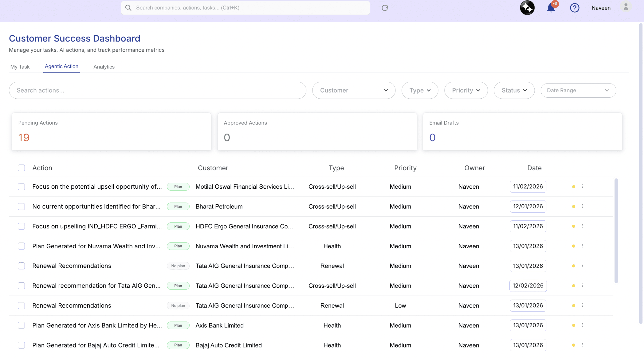This screenshot has height=358, width=644.
Task: Click the 12/02/2026 date on Tata AIG row
Action: coord(528,286)
